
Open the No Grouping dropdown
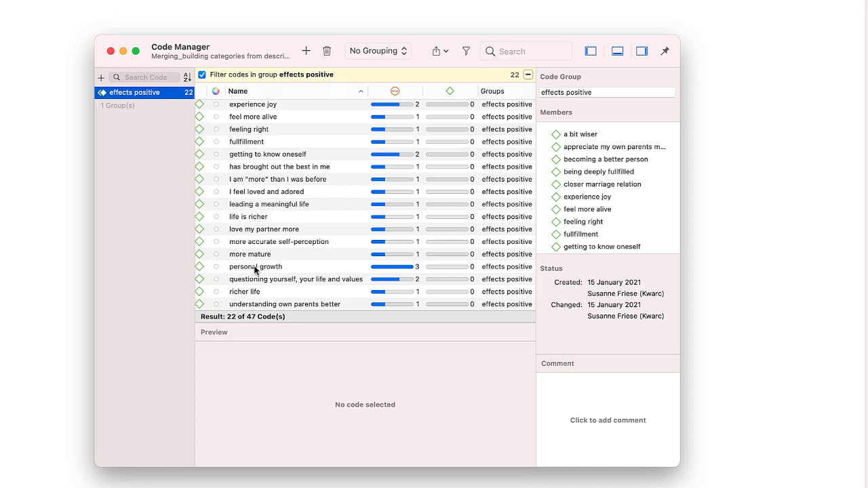click(378, 51)
